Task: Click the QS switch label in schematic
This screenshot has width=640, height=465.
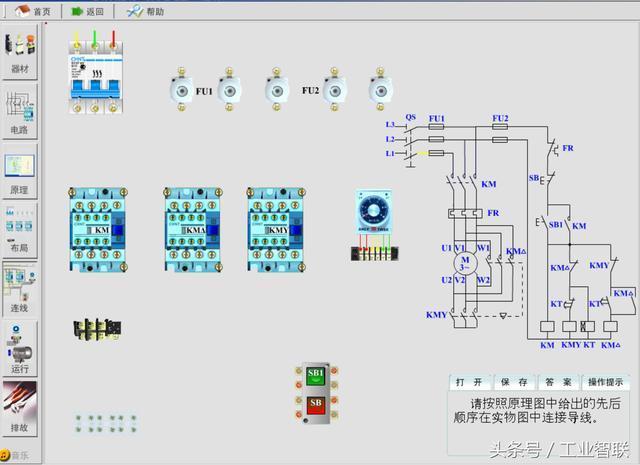Action: 411,117
